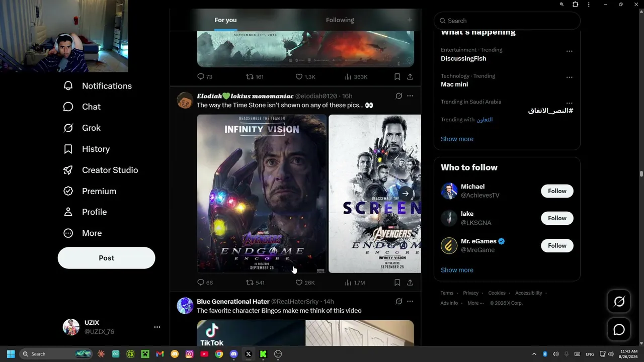Open Elodiah's profile avatar
The width and height of the screenshot is (644, 362).
[x=185, y=100]
